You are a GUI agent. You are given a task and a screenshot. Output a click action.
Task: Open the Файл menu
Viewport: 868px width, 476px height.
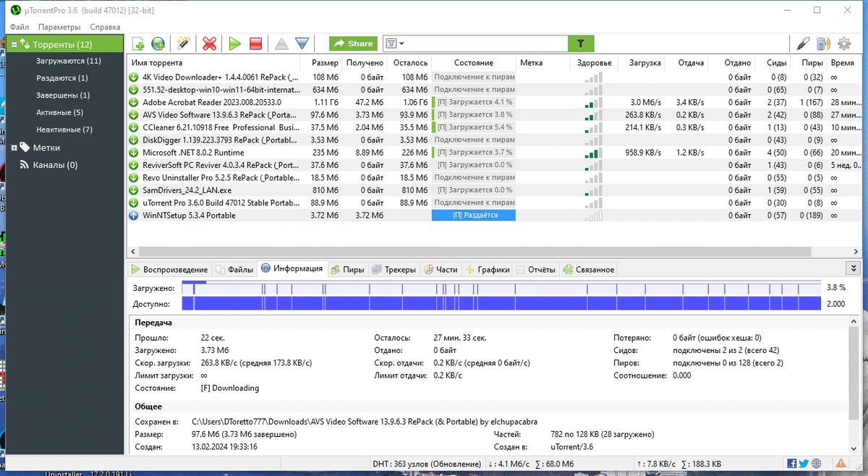(20, 27)
